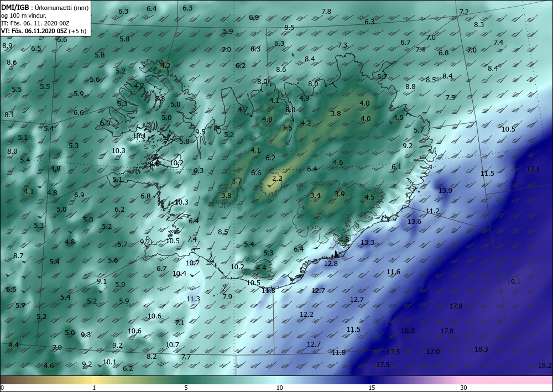
Task: Select the 'IT: Fös. 06. 11. 2020 00Z' line
Action: point(35,23)
